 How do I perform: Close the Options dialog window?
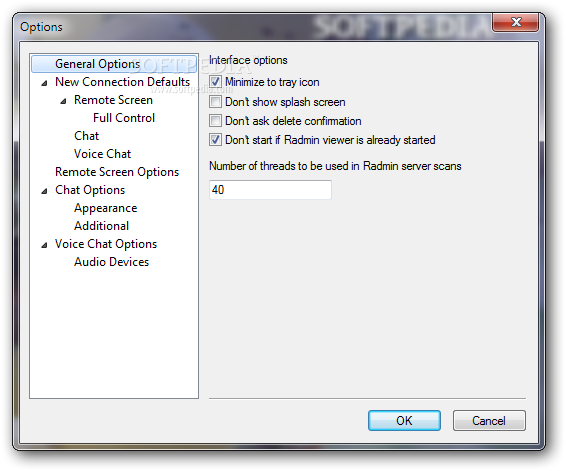(x=516, y=22)
